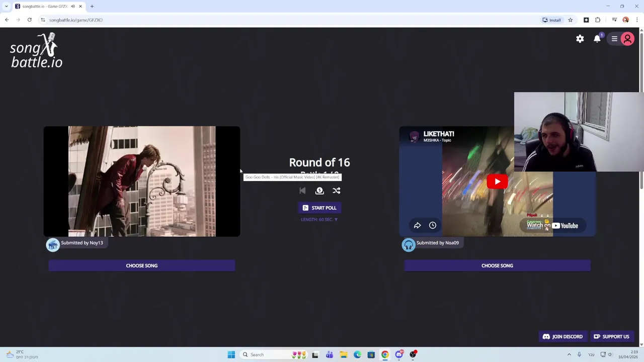Viewport: 644px width, 362px height.
Task: Choose the song submitted by Noy13
Action: click(x=142, y=265)
